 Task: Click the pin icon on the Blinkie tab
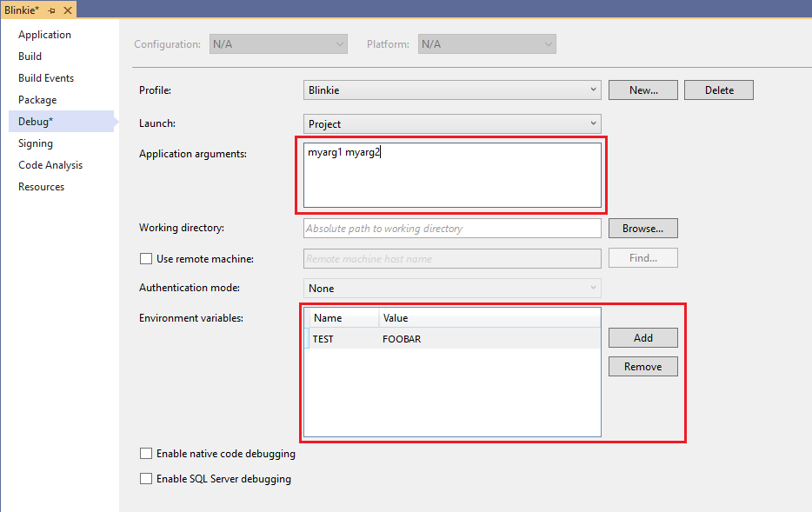pyautogui.click(x=51, y=10)
